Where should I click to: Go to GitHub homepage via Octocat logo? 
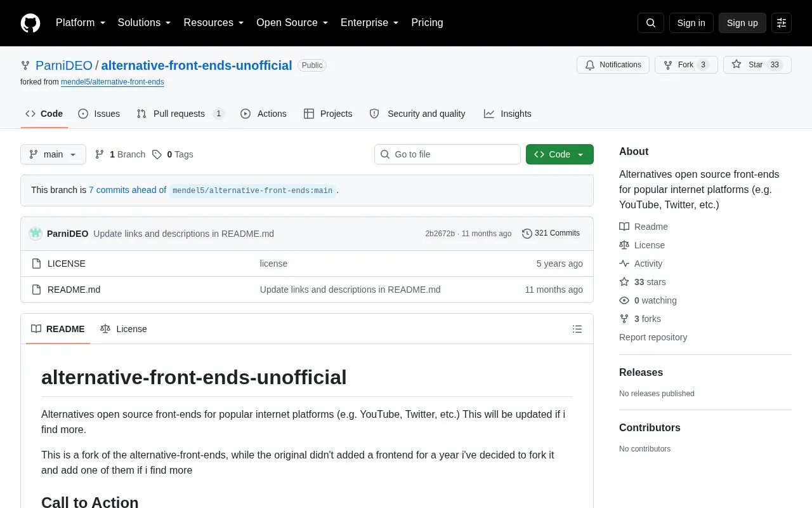click(x=30, y=23)
